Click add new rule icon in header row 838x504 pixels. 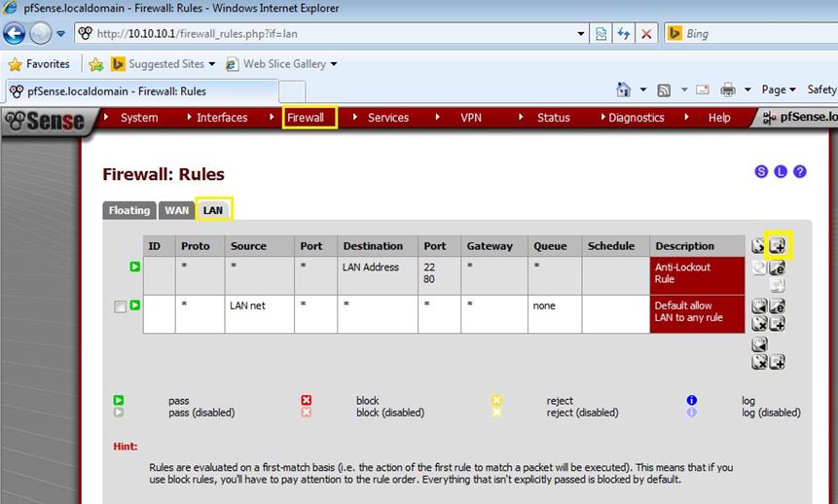778,246
